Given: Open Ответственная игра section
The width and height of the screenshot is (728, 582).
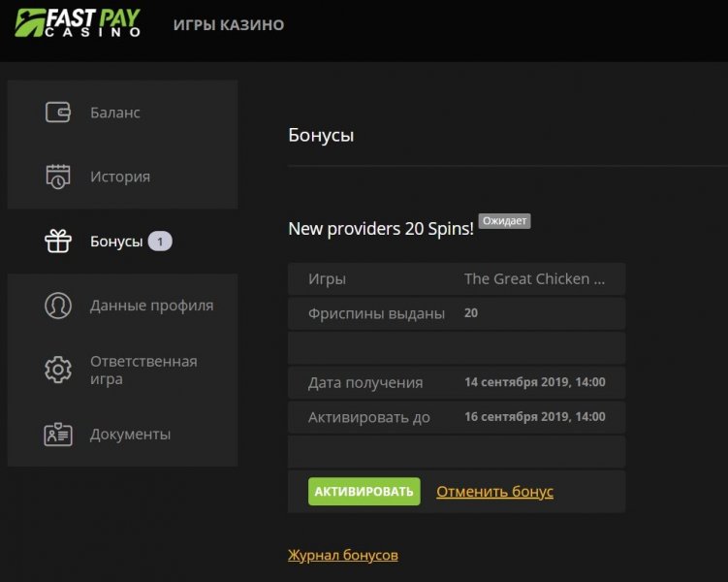Looking at the screenshot, I should 143,370.
